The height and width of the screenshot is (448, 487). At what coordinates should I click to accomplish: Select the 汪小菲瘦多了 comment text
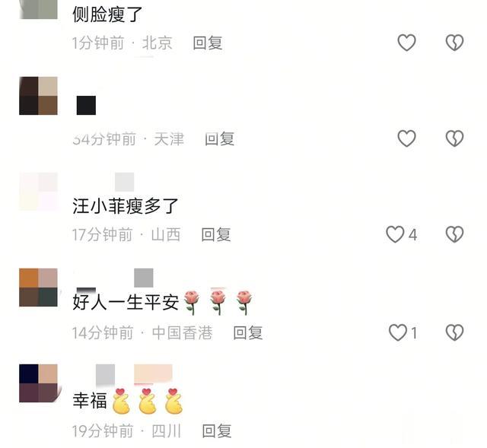125,206
